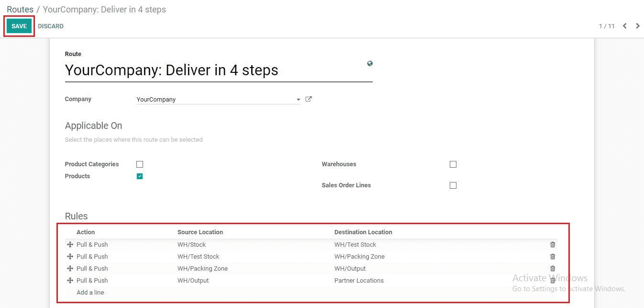This screenshot has width=644, height=308.
Task: Select the WH/Test Stock destination cell
Action: 355,245
